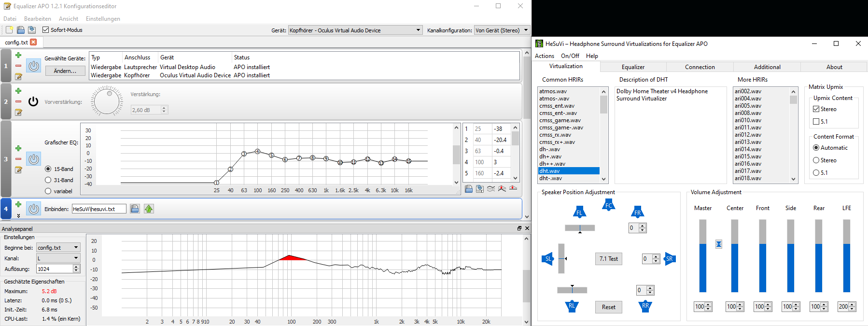Select the 31-Band graphic EQ option
The width and height of the screenshot is (868, 326).
click(48, 180)
